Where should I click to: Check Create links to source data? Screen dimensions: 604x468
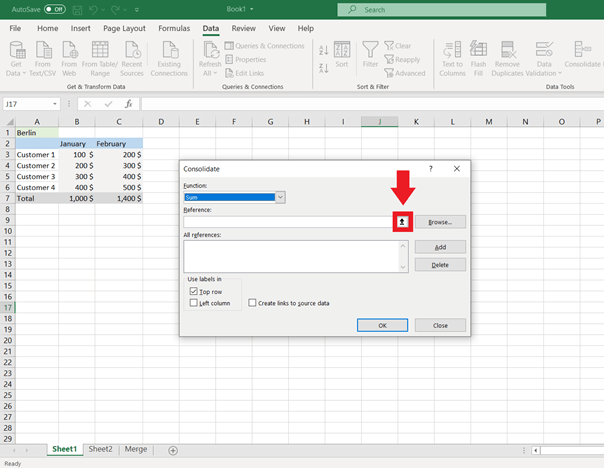point(252,303)
